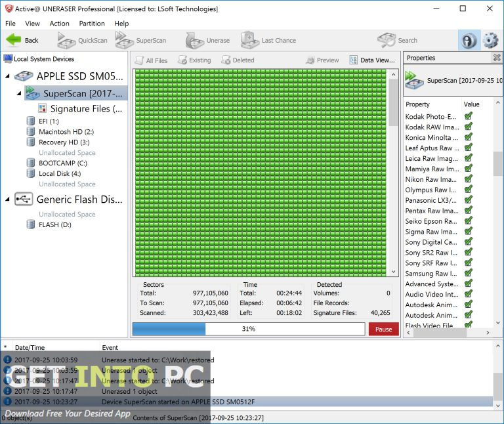Open the Action menu

pos(60,24)
